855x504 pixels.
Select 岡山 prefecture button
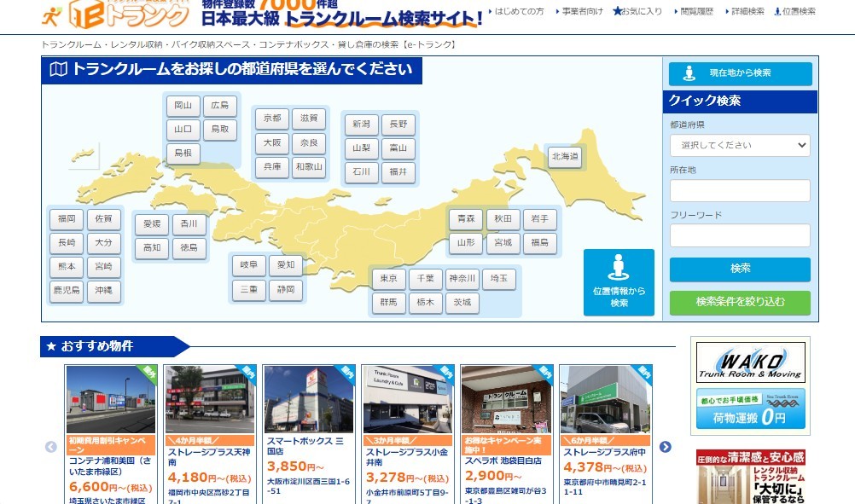coord(183,106)
